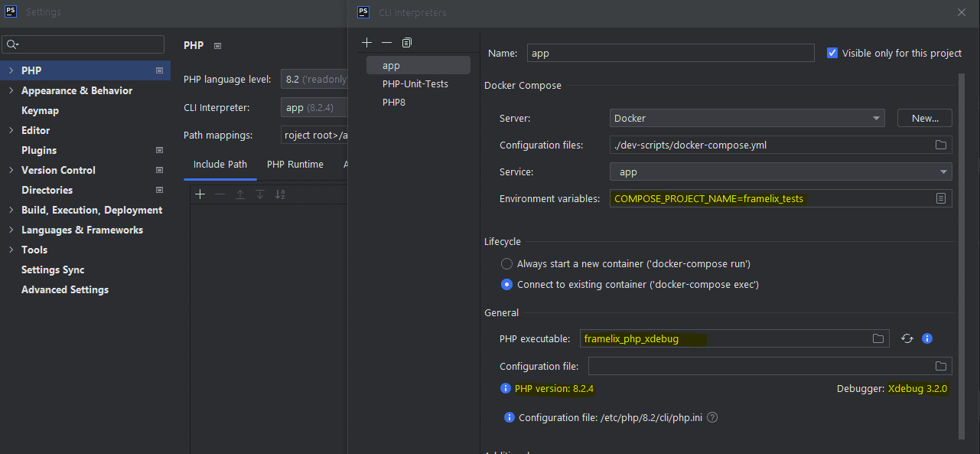Select app interpreter in list
The image size is (980, 454).
[x=418, y=65]
